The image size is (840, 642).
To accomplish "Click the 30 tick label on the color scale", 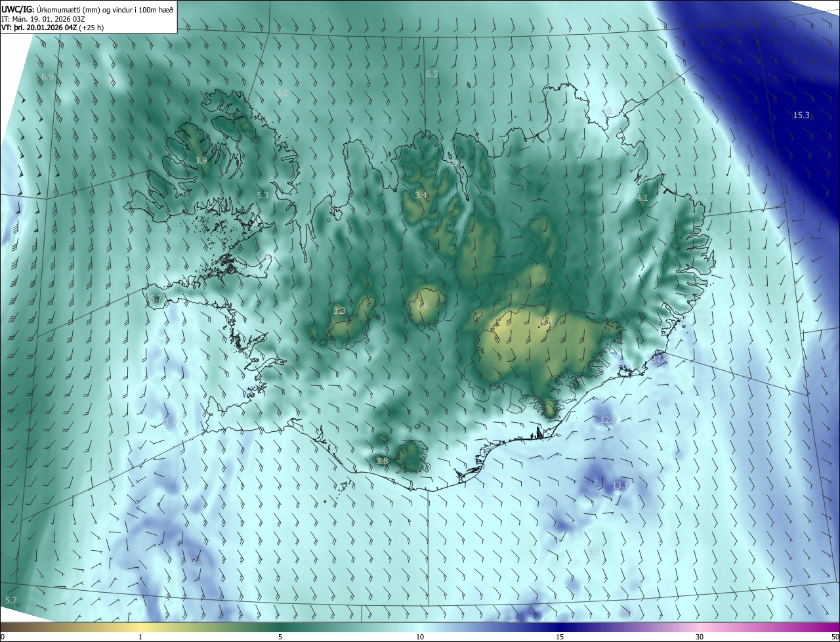I will click(700, 637).
